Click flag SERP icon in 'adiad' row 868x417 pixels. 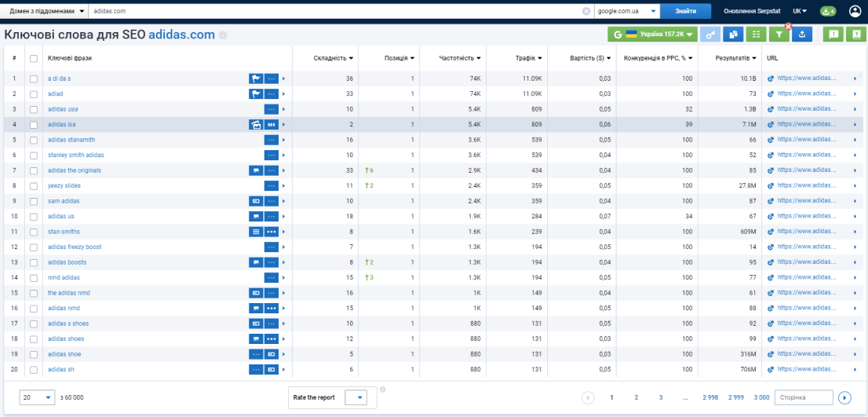click(256, 94)
